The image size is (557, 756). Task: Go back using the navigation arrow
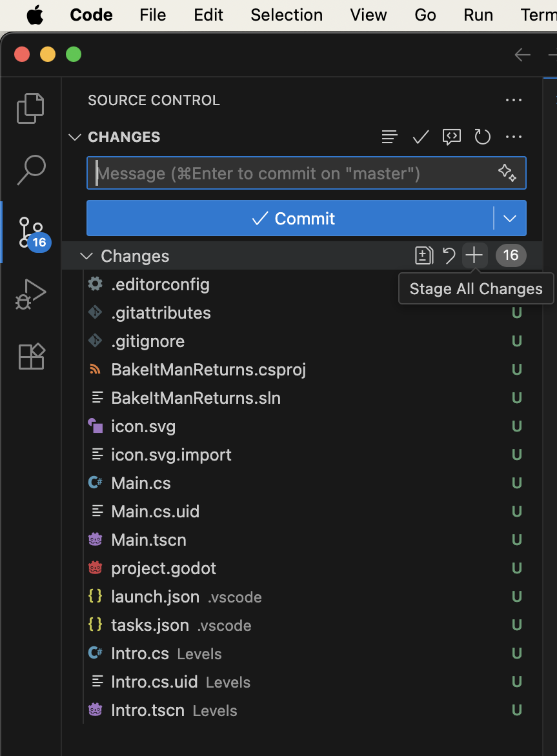tap(522, 54)
